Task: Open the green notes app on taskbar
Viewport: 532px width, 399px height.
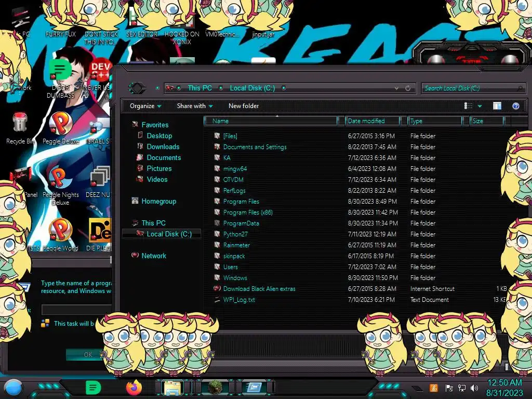Action: [x=93, y=388]
